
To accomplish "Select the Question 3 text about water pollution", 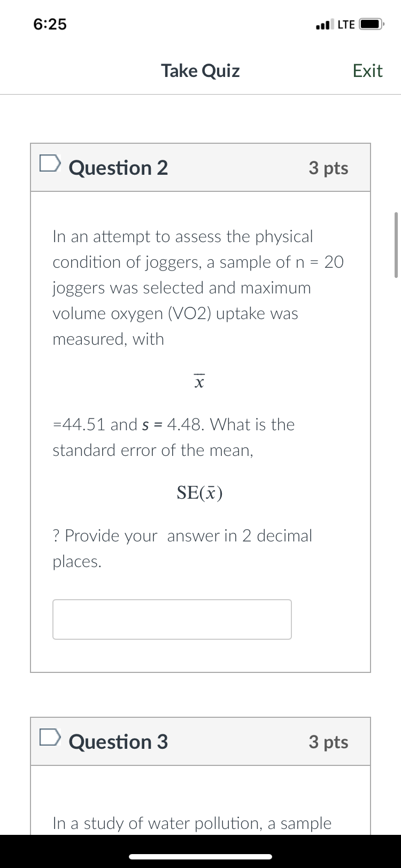I will tap(192, 824).
